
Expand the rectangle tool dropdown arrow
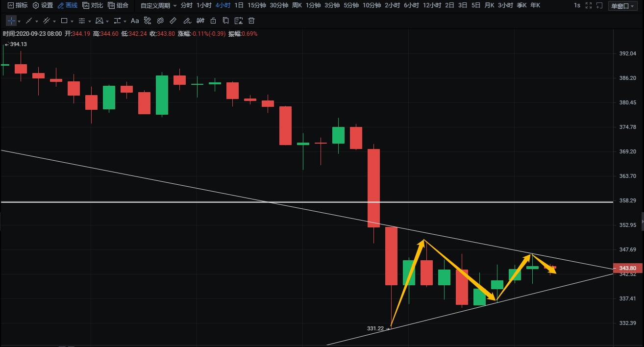[x=72, y=22]
